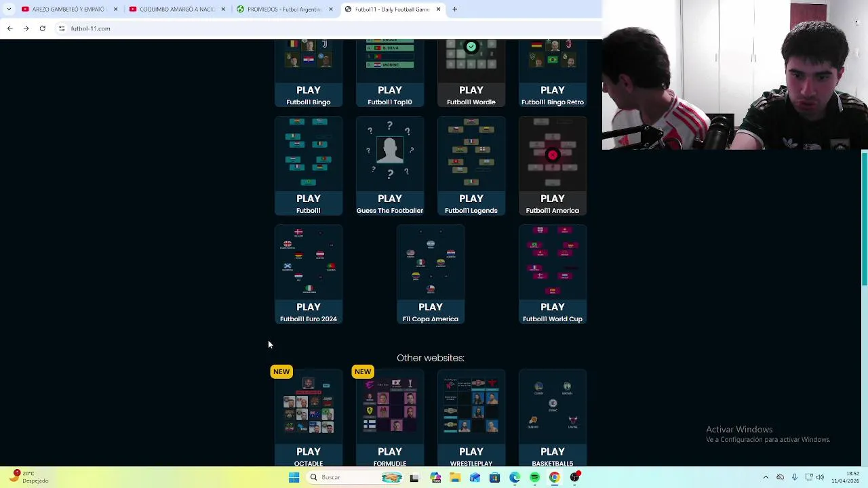Screen dimensions: 868x488
Task: Click the page vertical scrollbar
Action: [x=864, y=219]
